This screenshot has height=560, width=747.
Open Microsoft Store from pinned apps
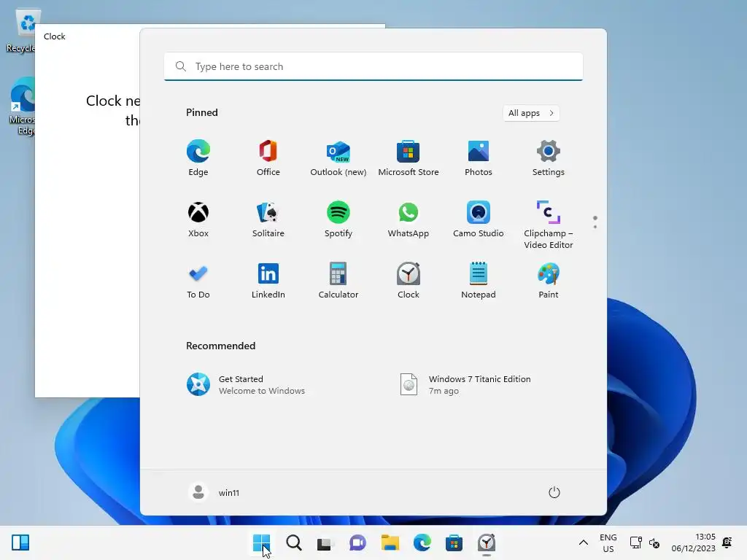point(409,158)
